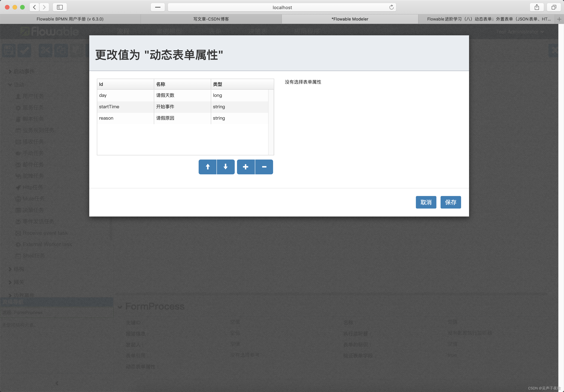Viewport: 564px width, 392px height.
Task: Click the table's vertical scrollbar
Action: (271, 122)
